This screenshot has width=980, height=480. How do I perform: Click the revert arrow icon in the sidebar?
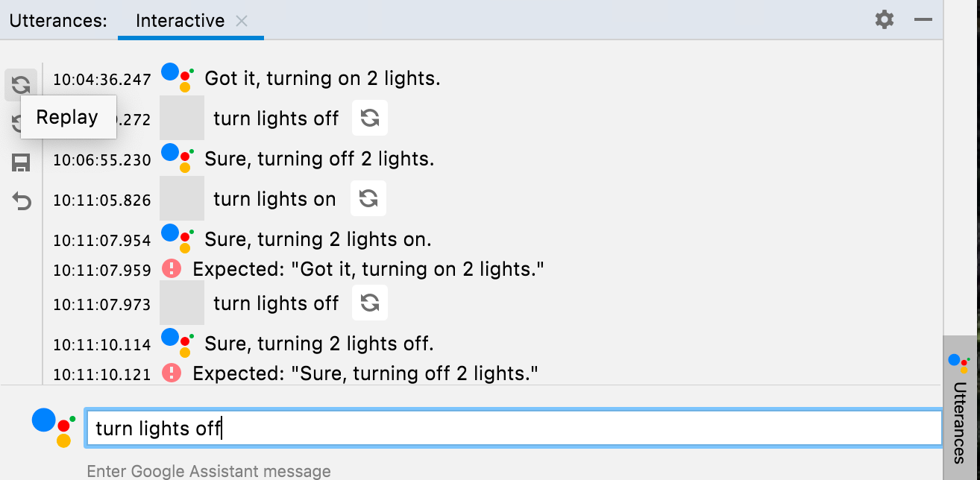pos(21,199)
